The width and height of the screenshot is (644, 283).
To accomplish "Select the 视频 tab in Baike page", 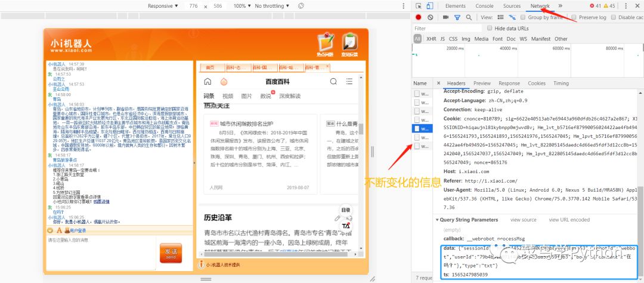I will (x=228, y=96).
